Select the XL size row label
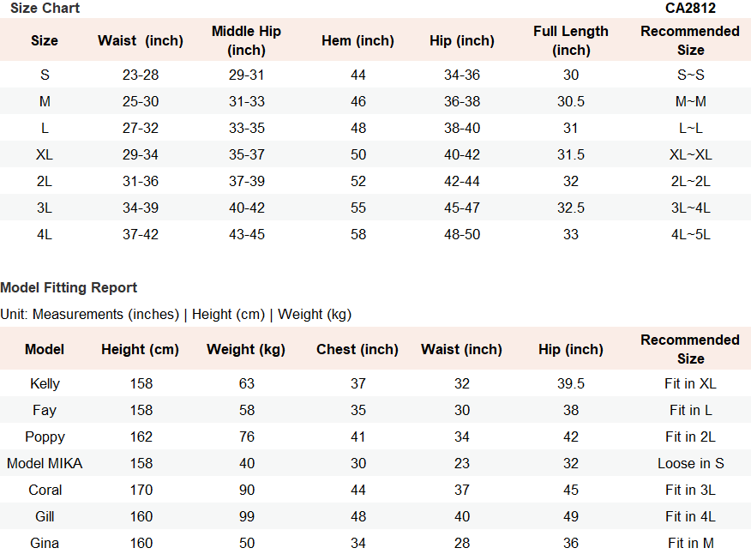Image resolution: width=751 pixels, height=560 pixels. tap(45, 154)
